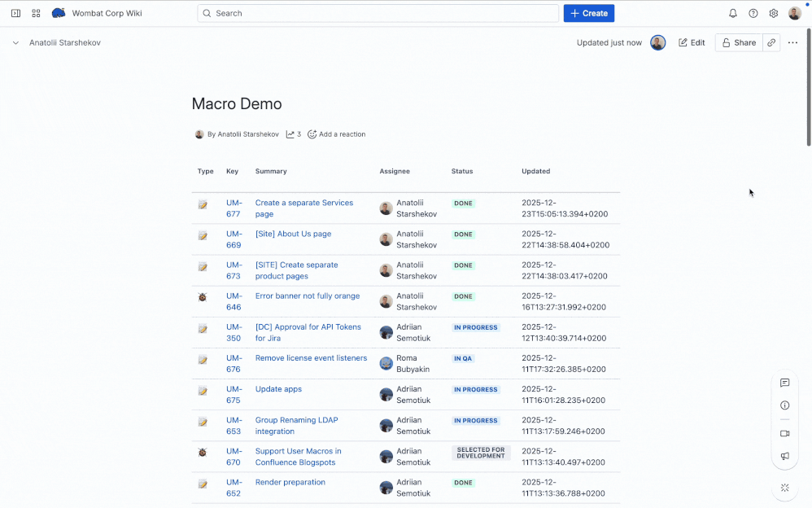The image size is (812, 508).
Task: Toggle the sidebar panel icon
Action: click(x=15, y=13)
